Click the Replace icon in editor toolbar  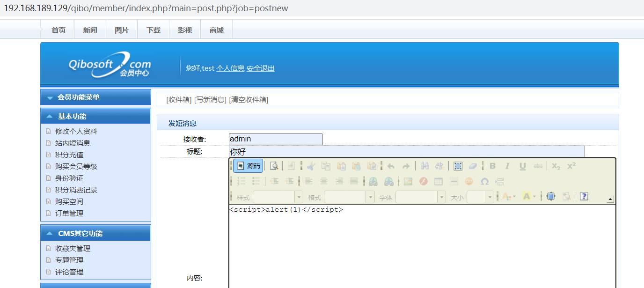439,166
